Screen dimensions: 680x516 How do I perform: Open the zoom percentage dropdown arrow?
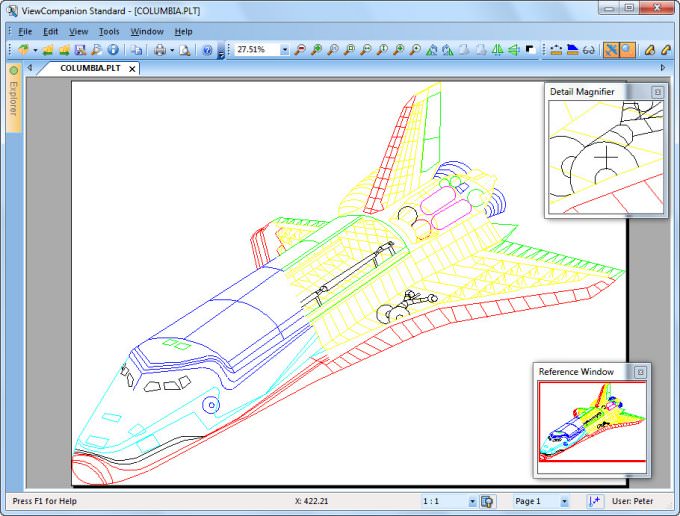pyautogui.click(x=284, y=50)
